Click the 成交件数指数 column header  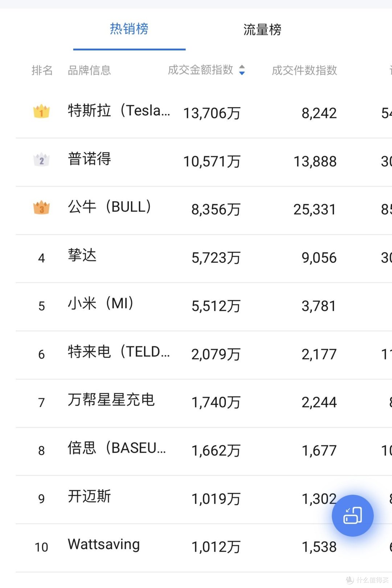pyautogui.click(x=304, y=70)
